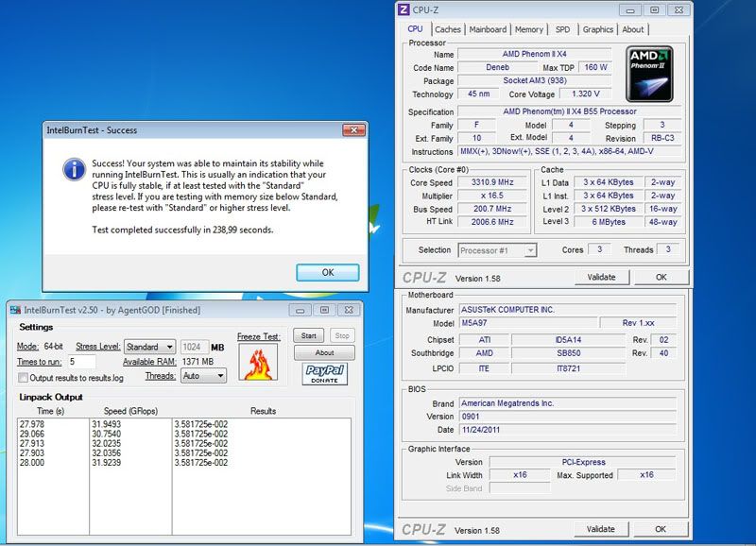This screenshot has height=546, width=756.
Task: Click OK in the upper CPU-Z window
Action: (661, 277)
